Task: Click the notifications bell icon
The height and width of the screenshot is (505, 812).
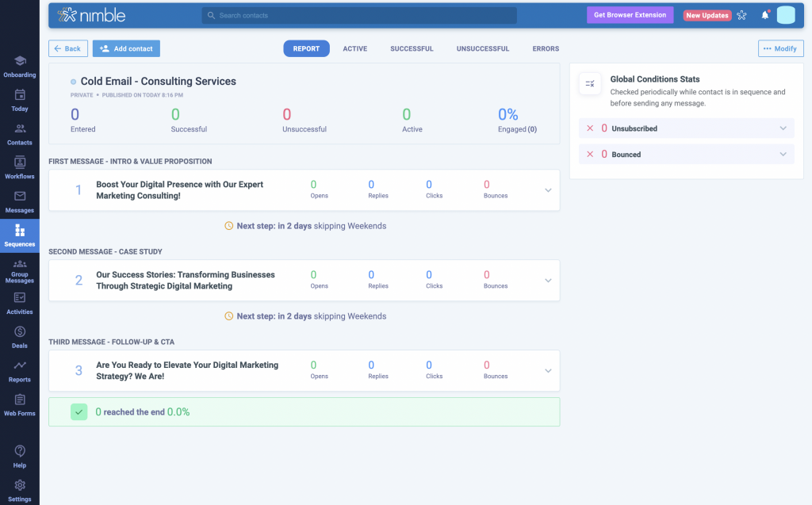Action: click(764, 15)
